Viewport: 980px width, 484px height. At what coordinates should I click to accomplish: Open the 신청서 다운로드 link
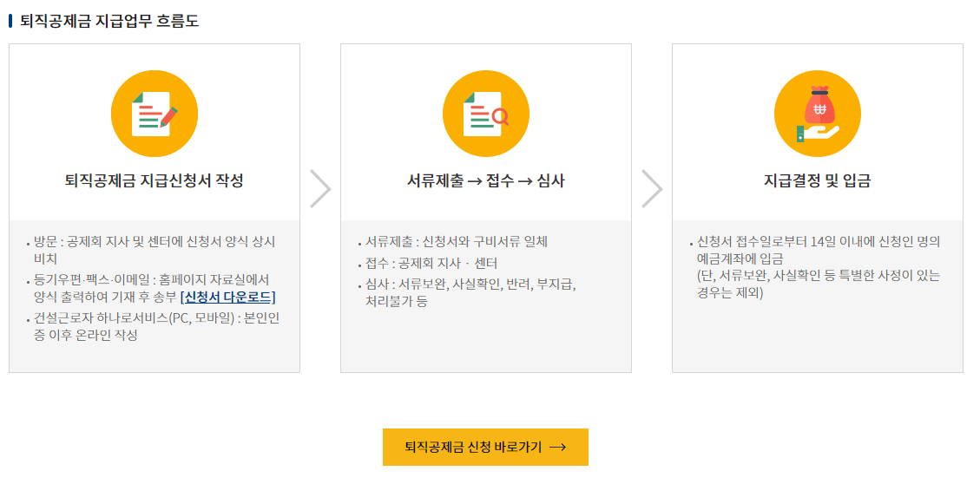pos(227,297)
